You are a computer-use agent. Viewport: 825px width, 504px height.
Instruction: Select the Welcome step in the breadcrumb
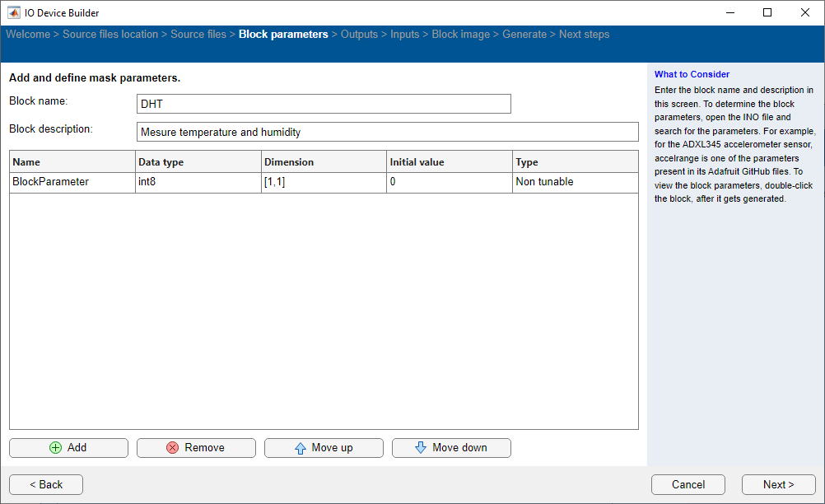(x=28, y=34)
